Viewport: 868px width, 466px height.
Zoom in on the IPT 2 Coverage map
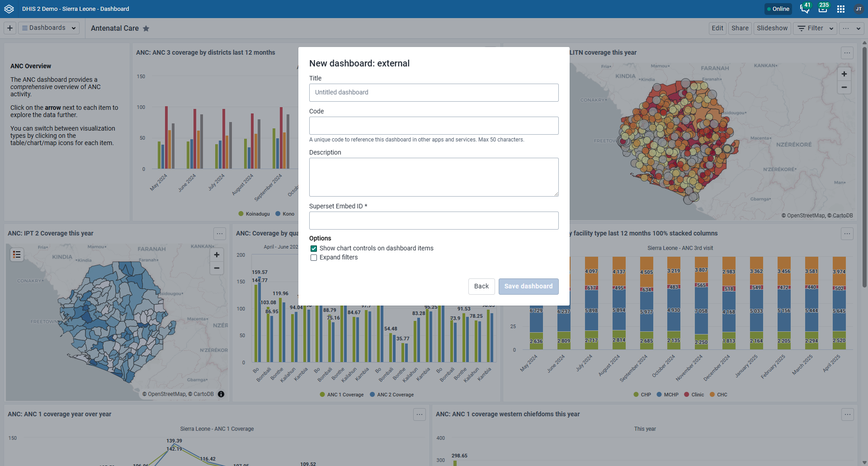click(x=217, y=255)
